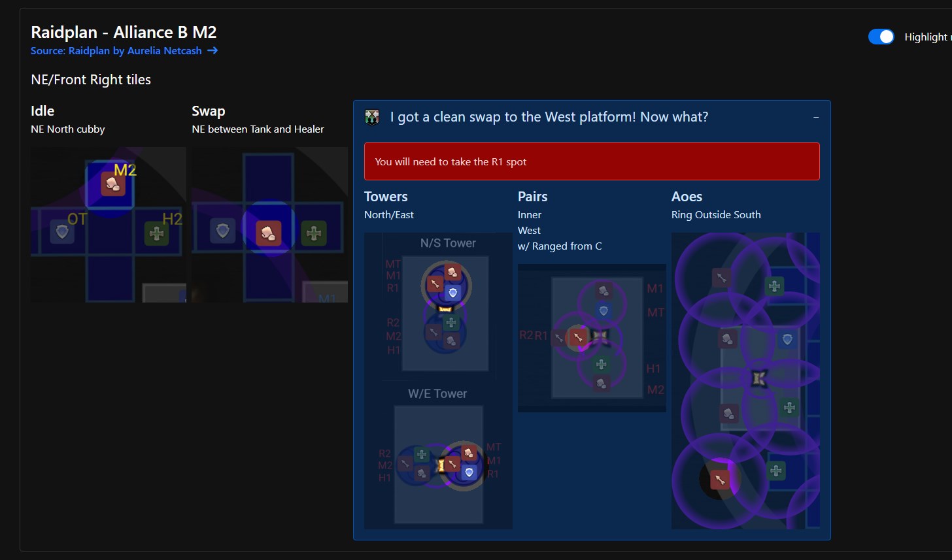Image resolution: width=952 pixels, height=560 pixels.
Task: Click the 'W/E Tower' label in Towers diagram
Action: 437,393
